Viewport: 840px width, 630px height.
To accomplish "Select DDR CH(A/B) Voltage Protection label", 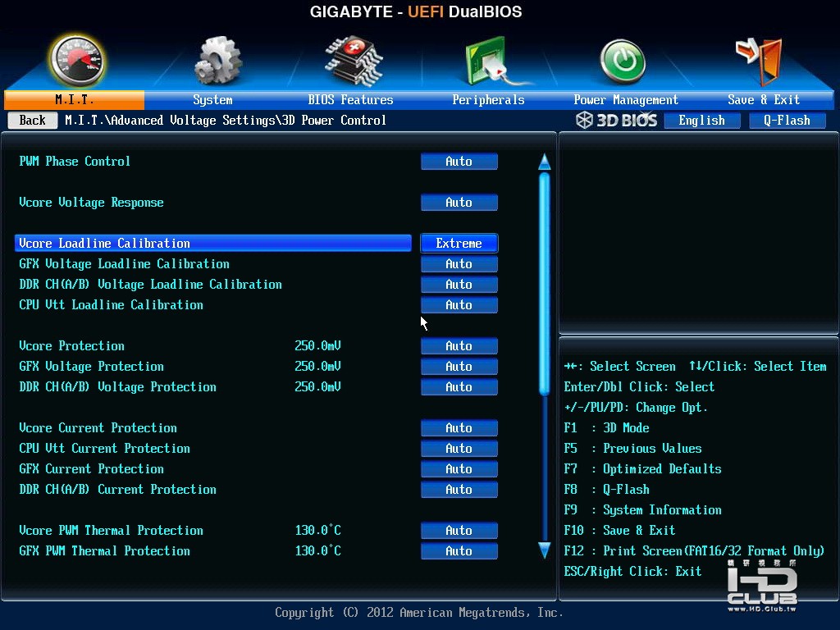I will pos(118,387).
